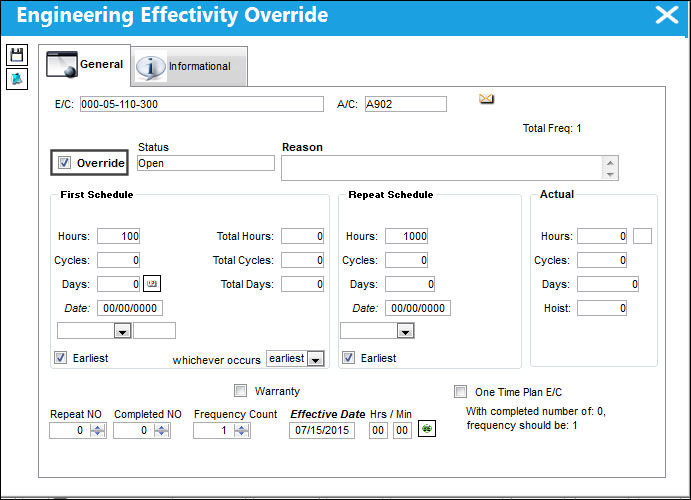Click the Actual Cycles field

[x=602, y=260]
